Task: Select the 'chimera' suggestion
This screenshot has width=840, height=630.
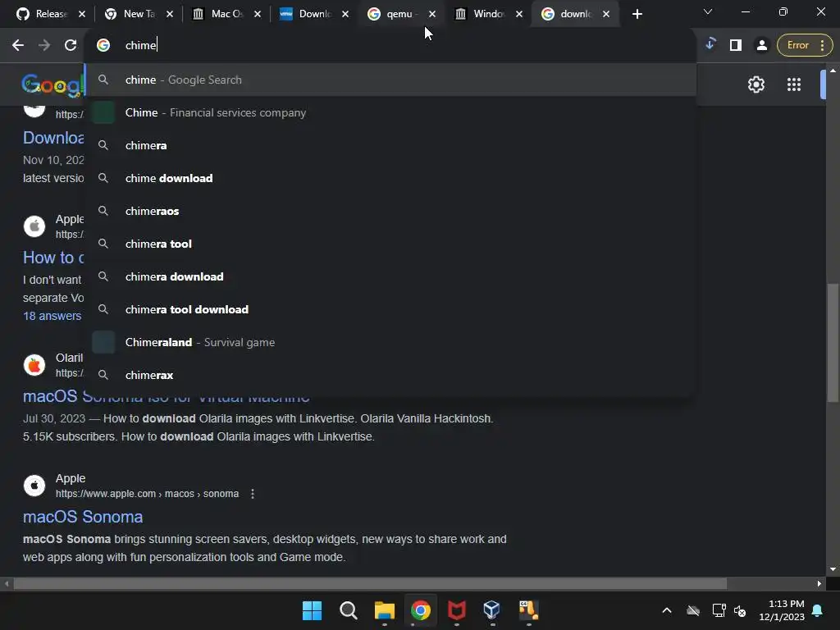Action: [391, 145]
